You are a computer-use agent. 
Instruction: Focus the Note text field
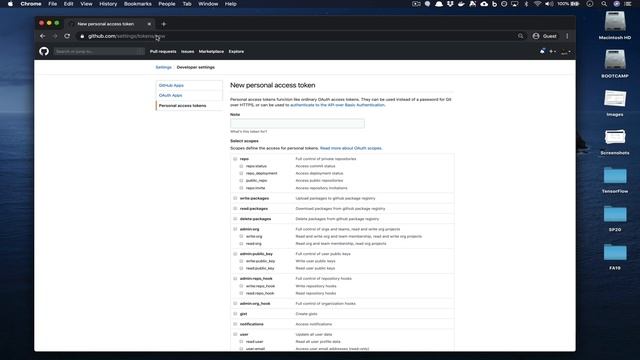[x=297, y=123]
